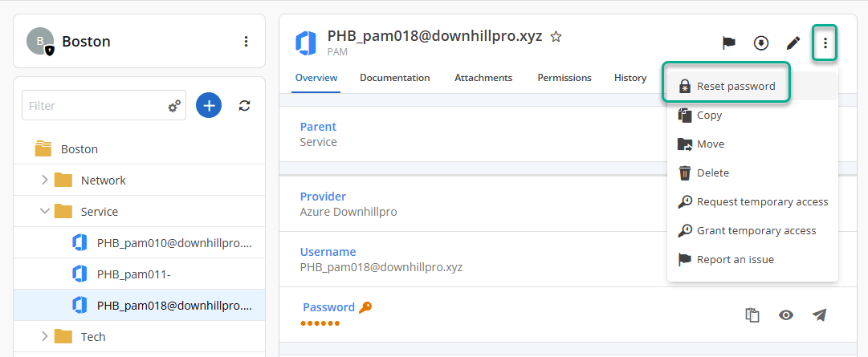Copy password with the clipboard icon

752,315
